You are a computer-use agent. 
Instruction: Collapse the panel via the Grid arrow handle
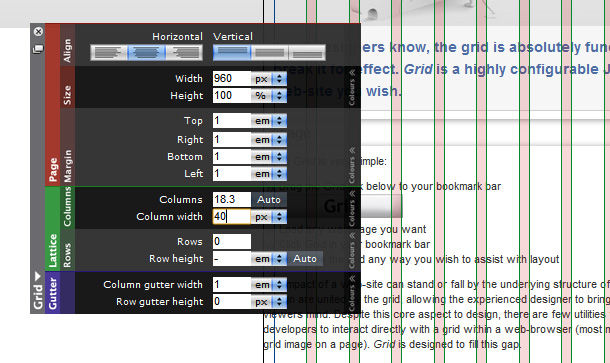click(38, 292)
